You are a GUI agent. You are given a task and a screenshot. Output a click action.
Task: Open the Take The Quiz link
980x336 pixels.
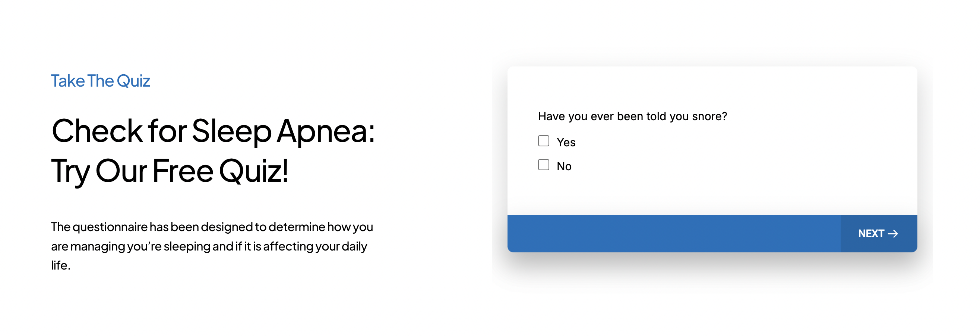click(x=101, y=81)
